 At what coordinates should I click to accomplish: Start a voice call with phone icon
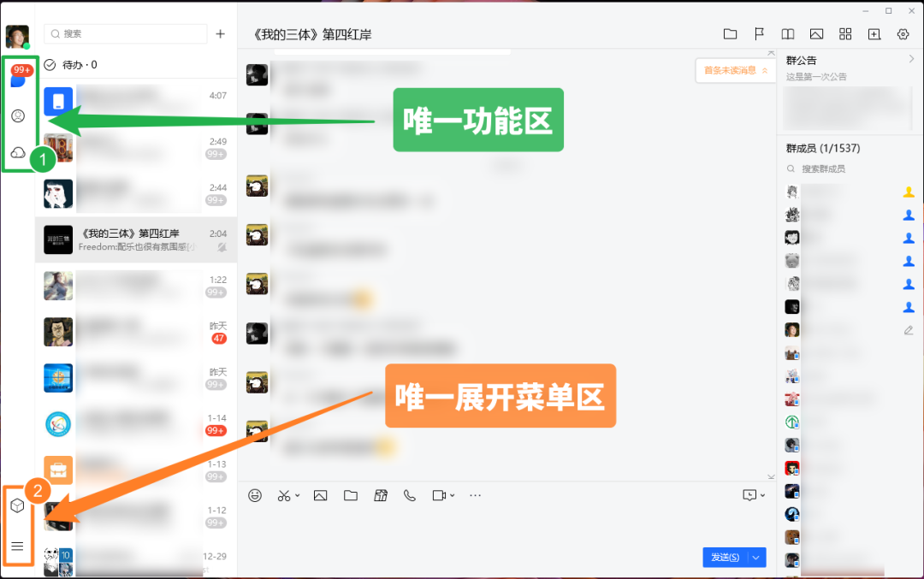[x=410, y=495]
